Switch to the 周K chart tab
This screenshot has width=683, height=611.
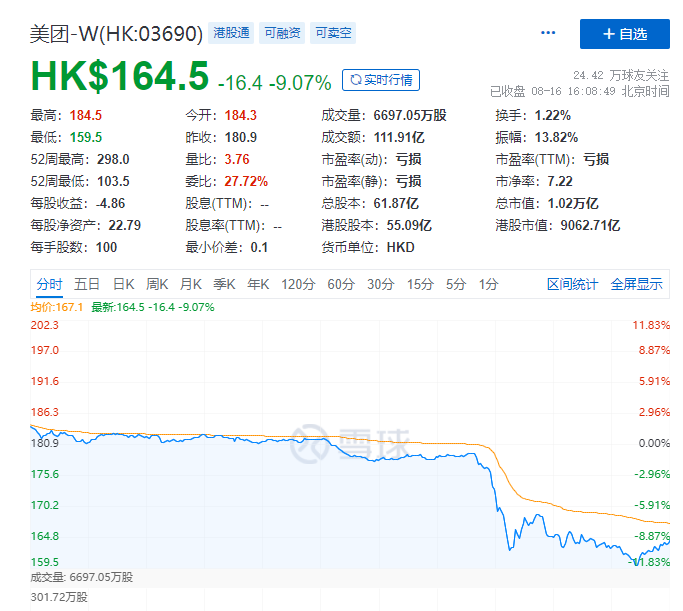(157, 284)
